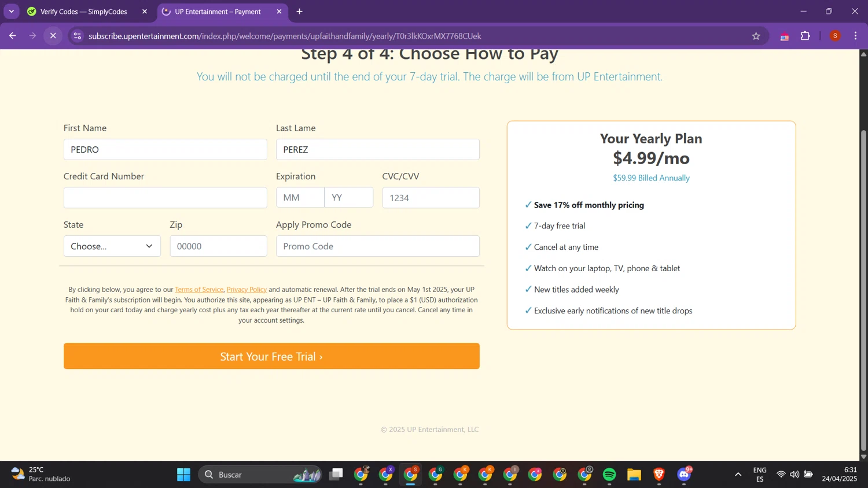The height and width of the screenshot is (488, 868).
Task: Open the site information icon in the address bar
Action: coord(77,36)
